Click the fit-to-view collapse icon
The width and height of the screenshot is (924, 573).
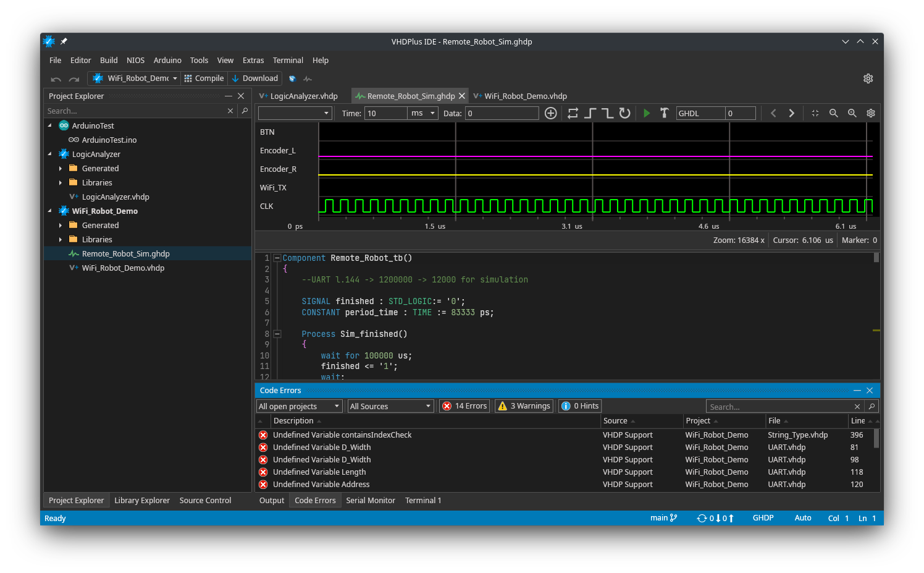click(x=815, y=113)
